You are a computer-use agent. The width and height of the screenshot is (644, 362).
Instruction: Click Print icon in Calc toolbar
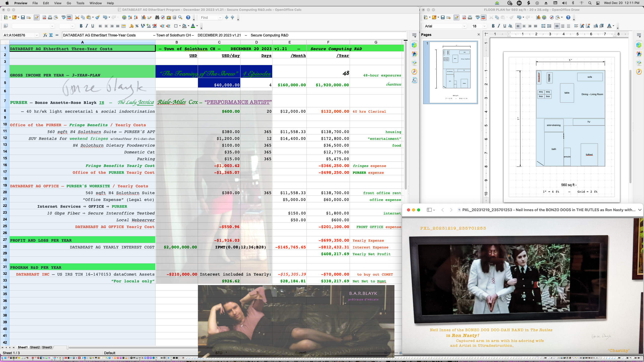click(50, 17)
